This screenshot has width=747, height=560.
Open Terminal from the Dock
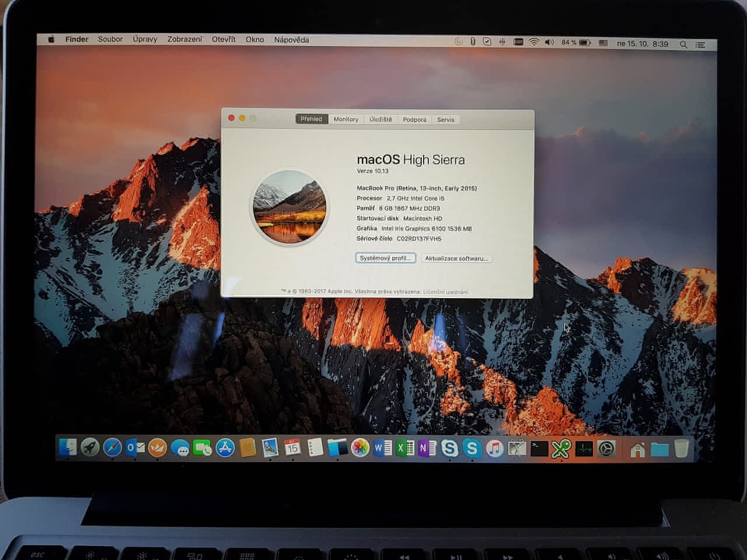[x=539, y=448]
